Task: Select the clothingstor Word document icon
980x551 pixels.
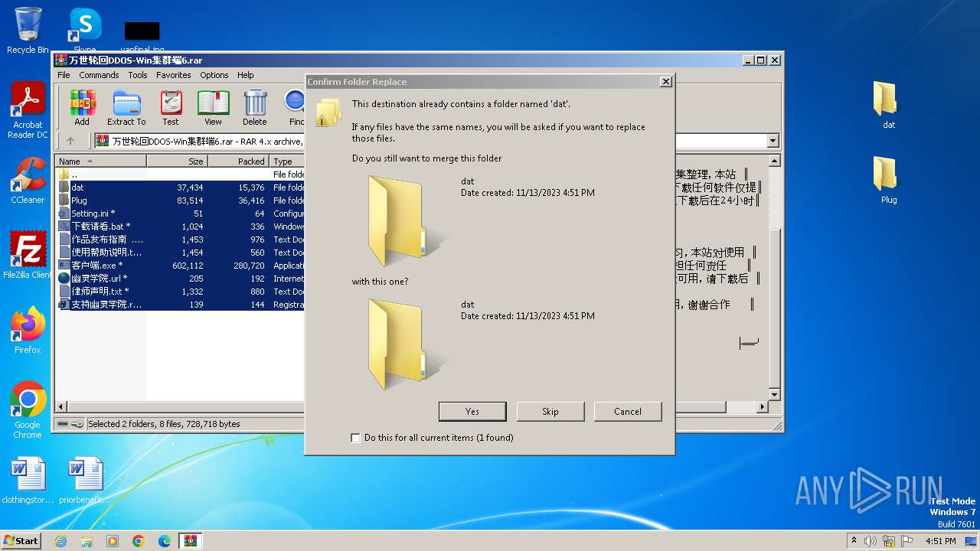Action: (x=28, y=481)
